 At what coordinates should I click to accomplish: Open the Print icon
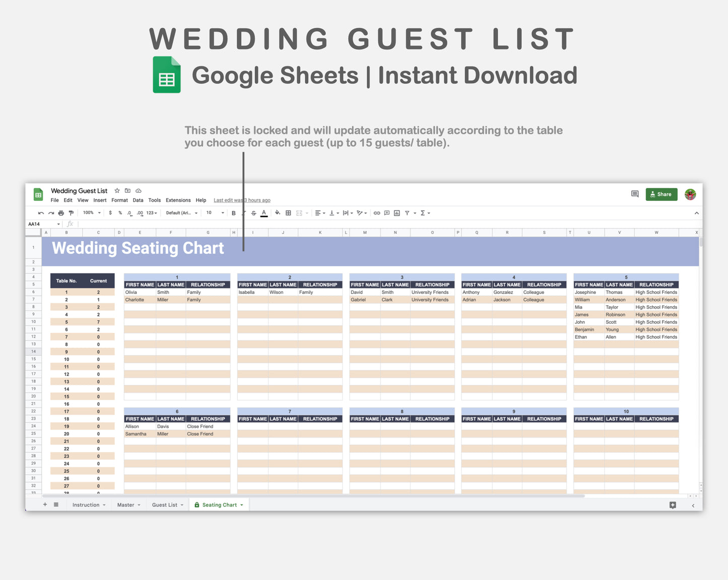61,212
